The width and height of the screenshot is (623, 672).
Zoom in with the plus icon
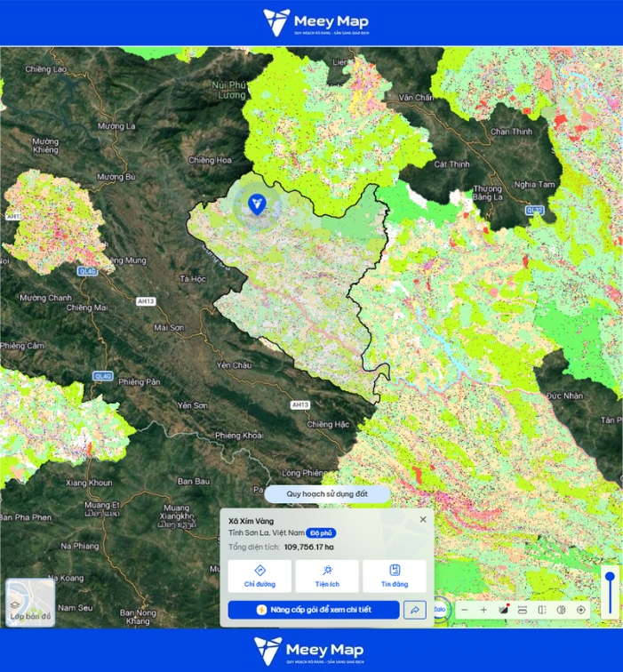coord(483,610)
